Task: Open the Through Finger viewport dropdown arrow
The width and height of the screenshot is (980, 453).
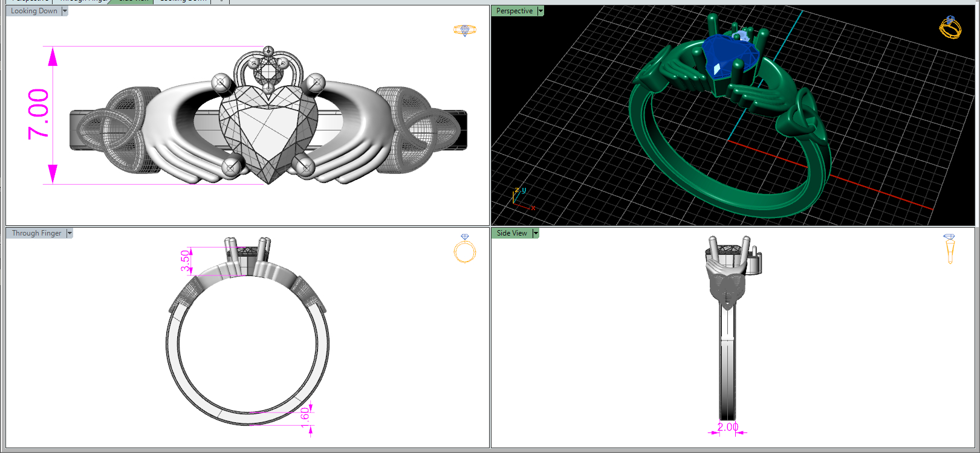Action: tap(70, 233)
